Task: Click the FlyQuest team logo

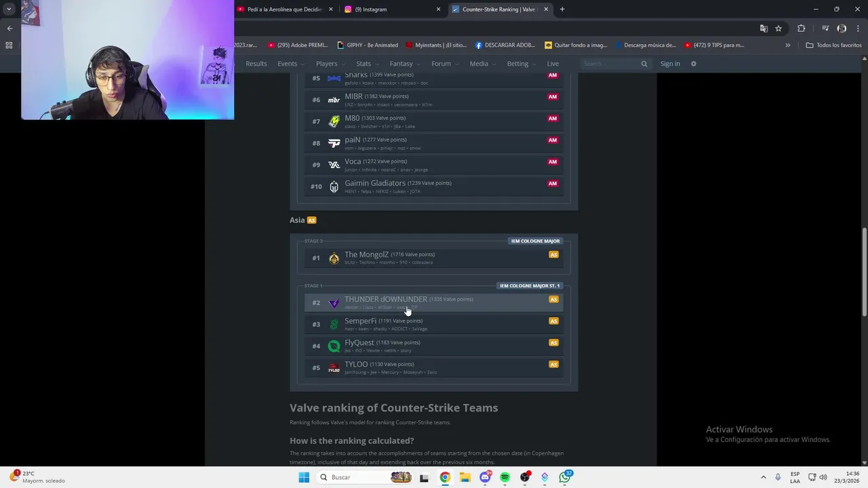Action: (x=334, y=346)
